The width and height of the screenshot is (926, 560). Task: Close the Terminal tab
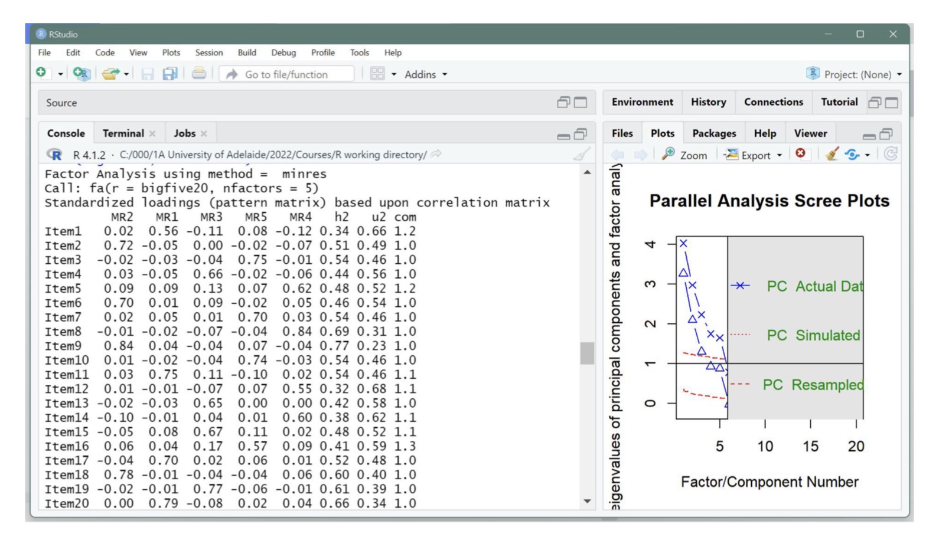coord(152,134)
